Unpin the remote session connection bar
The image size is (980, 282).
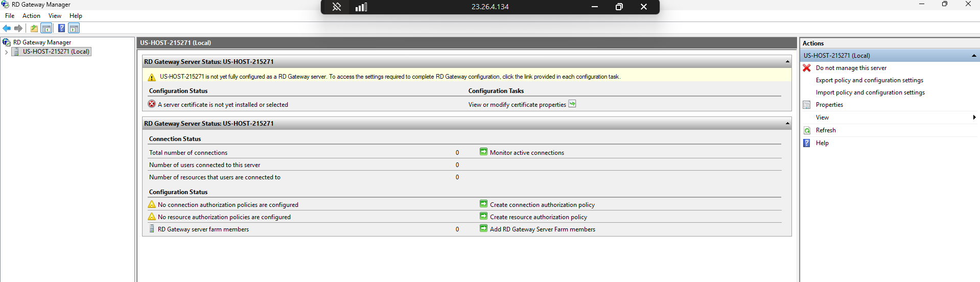pos(336,7)
